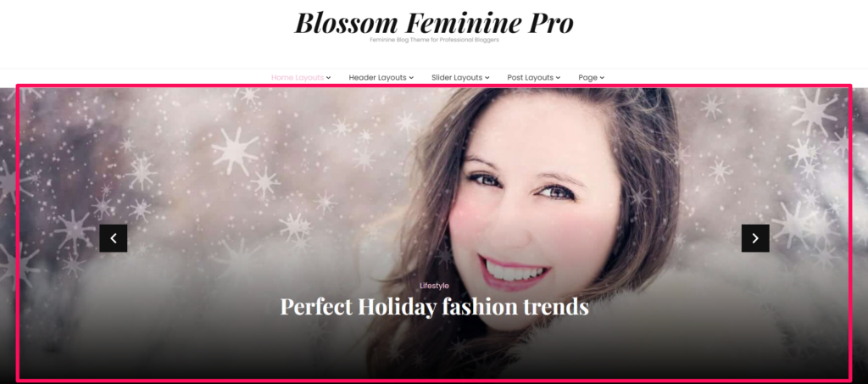Expand the Post Layouts chevron
This screenshot has height=384, width=868.
[x=558, y=78]
